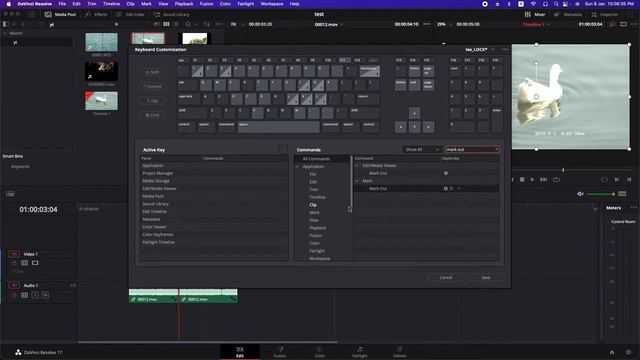Toggle Shift modifier key
Image resolution: width=640 pixels, height=360 pixels.
click(x=153, y=72)
